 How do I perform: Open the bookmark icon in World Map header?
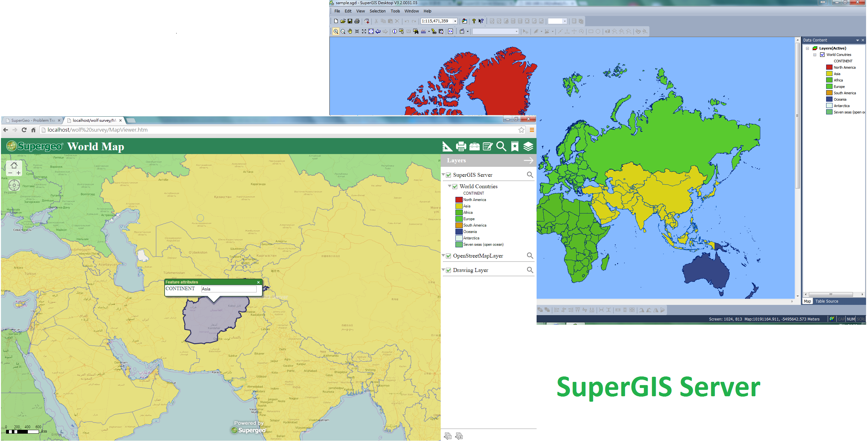515,147
